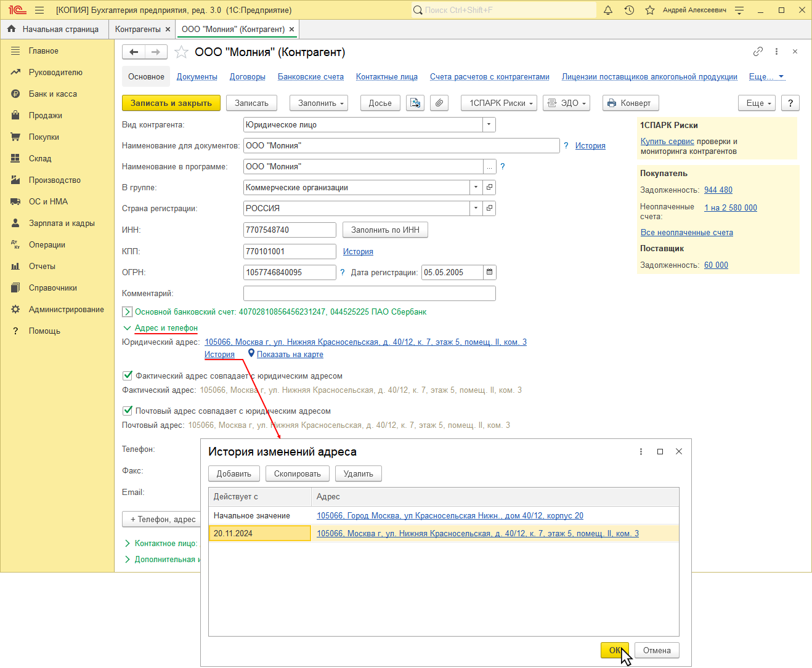Open the history clock icon in the title bar
Screen dimensions: 812x668
tap(629, 10)
